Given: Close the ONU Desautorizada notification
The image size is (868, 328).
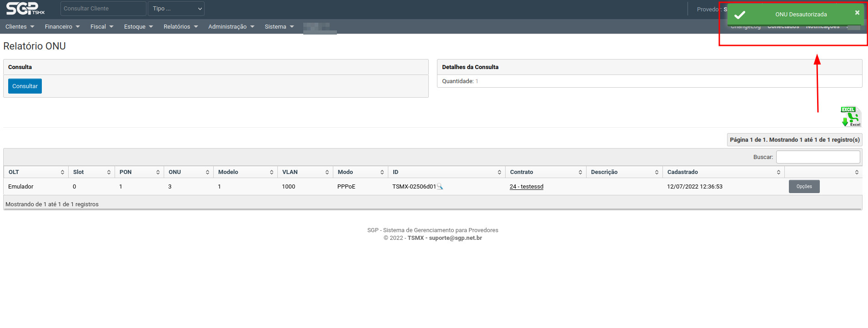Looking at the screenshot, I should 857,13.
